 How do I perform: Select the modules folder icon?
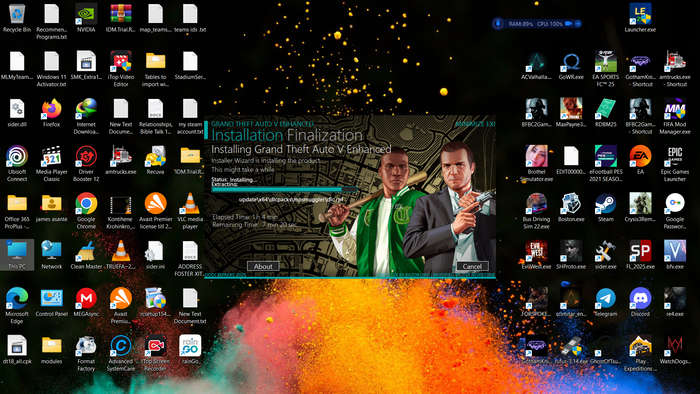click(x=51, y=349)
